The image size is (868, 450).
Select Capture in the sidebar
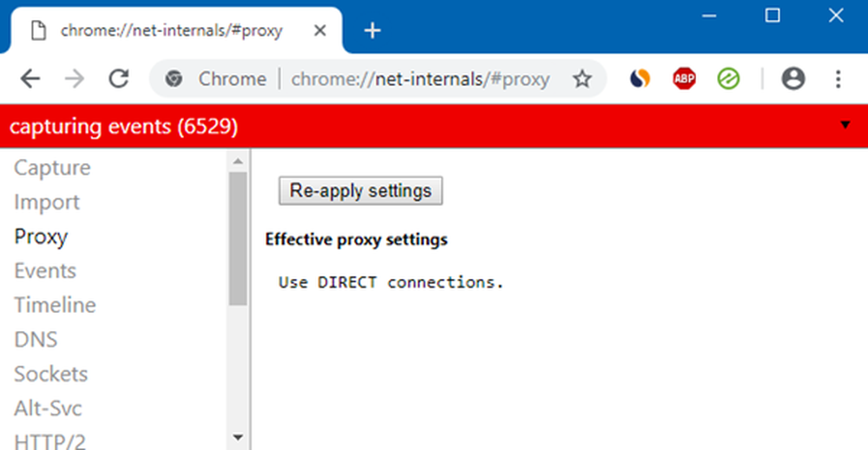[52, 168]
